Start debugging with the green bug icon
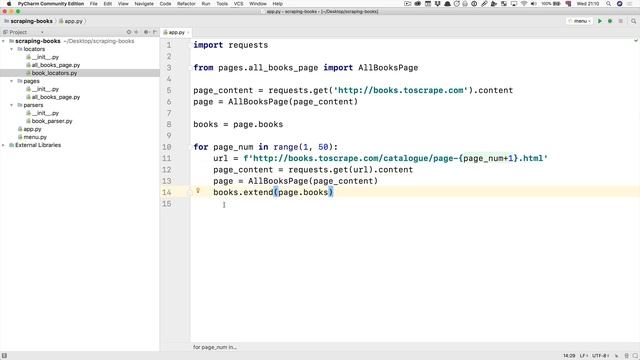Image resolution: width=640 pixels, height=360 pixels. tap(610, 21)
